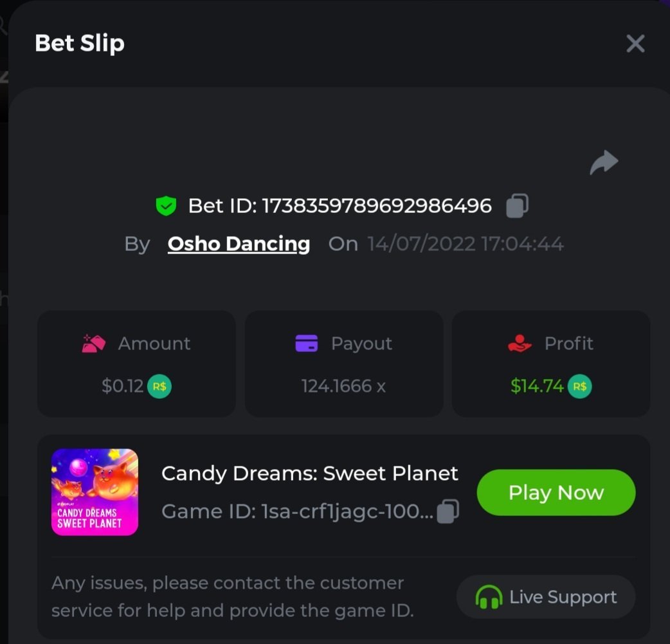Screen dimensions: 670x644
Task: Open Osho Dancing user profile link
Action: coord(239,244)
